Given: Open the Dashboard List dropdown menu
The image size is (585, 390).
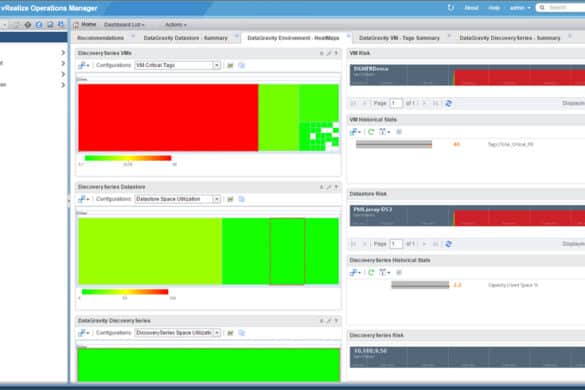Looking at the screenshot, I should click(124, 25).
